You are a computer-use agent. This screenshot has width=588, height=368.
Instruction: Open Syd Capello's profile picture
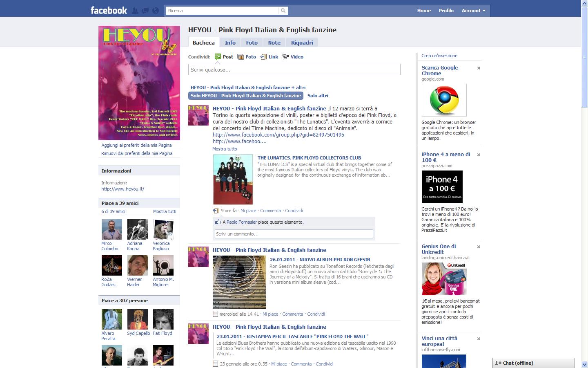[138, 319]
